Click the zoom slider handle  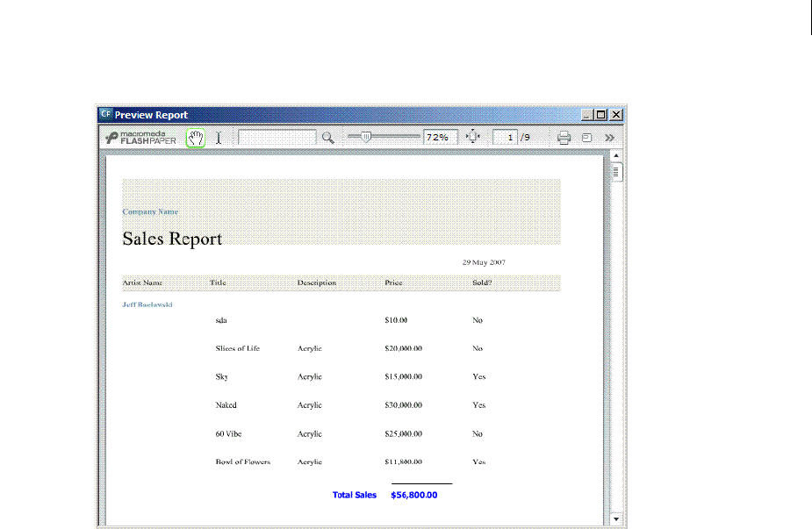(366, 137)
